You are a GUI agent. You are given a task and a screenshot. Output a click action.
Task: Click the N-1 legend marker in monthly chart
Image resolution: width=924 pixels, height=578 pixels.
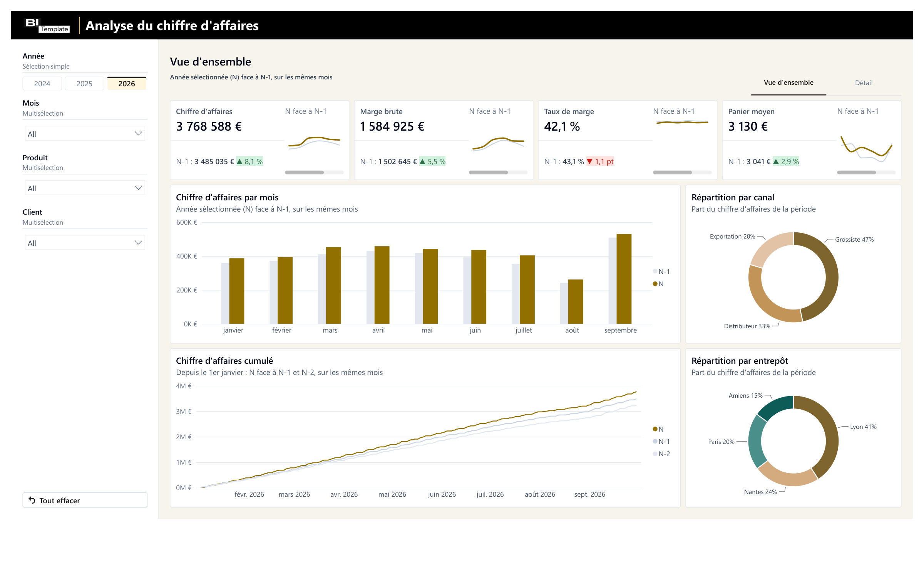tap(655, 271)
